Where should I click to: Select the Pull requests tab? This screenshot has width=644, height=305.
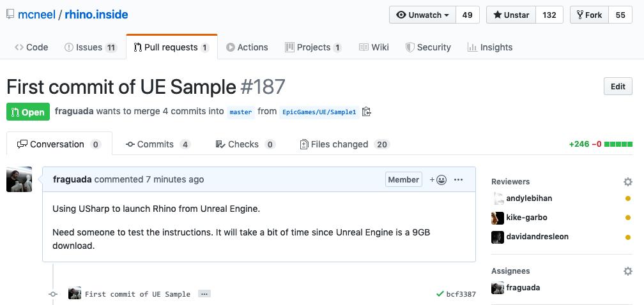tap(172, 47)
